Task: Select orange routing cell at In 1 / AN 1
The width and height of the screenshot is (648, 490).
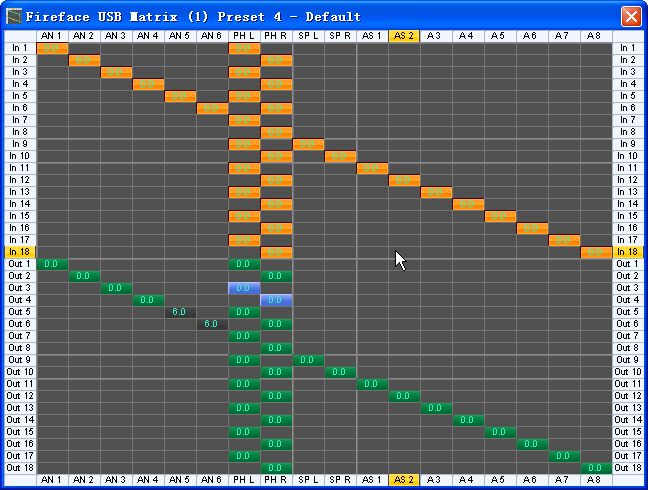Action: coord(52,48)
